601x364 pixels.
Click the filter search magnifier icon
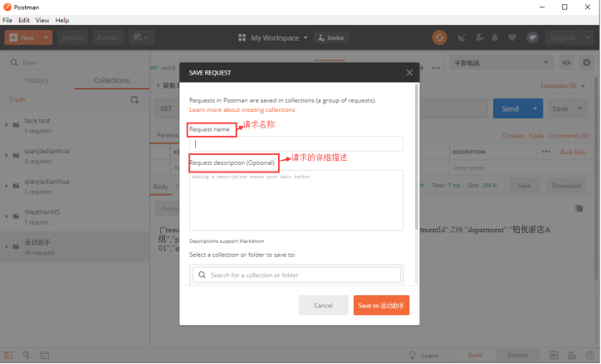[14, 62]
